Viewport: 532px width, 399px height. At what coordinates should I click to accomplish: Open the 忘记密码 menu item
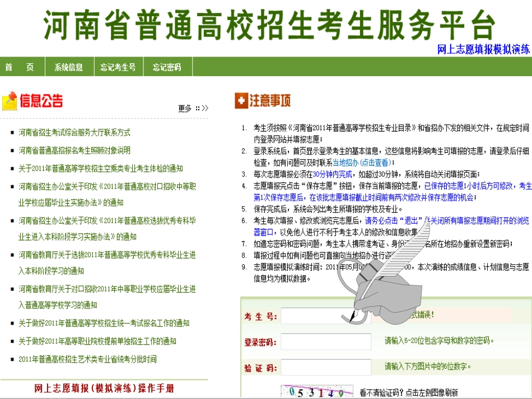[x=167, y=67]
